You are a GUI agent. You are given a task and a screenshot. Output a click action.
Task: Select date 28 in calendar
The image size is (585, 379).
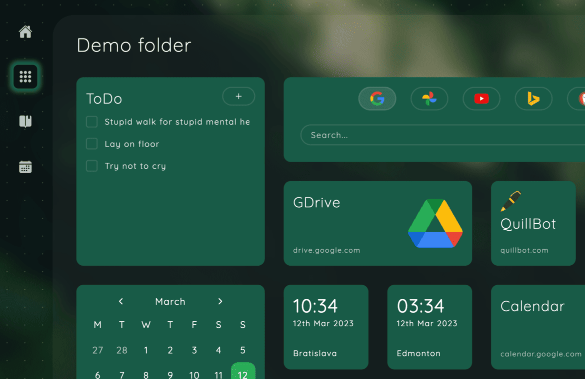click(122, 350)
